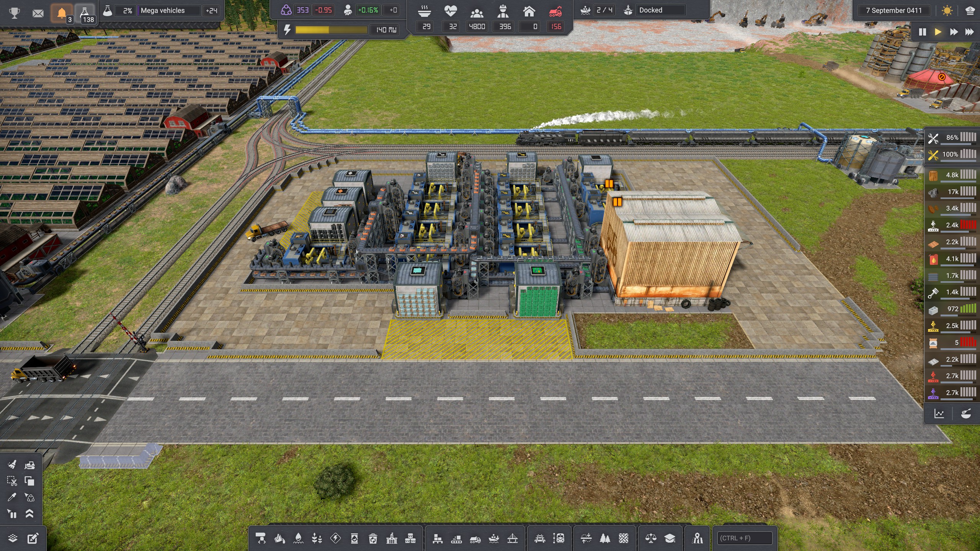Open the government building category
The height and width of the screenshot is (551, 980).
pos(392,539)
